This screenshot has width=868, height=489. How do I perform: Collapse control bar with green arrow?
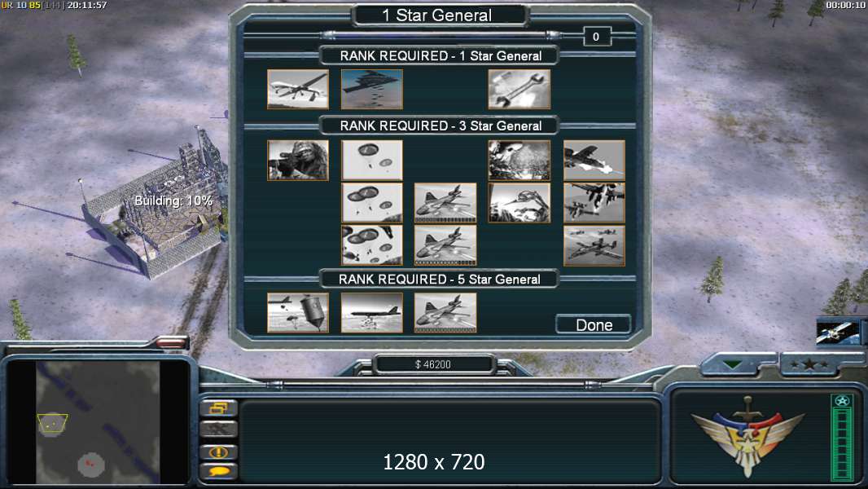(732, 364)
